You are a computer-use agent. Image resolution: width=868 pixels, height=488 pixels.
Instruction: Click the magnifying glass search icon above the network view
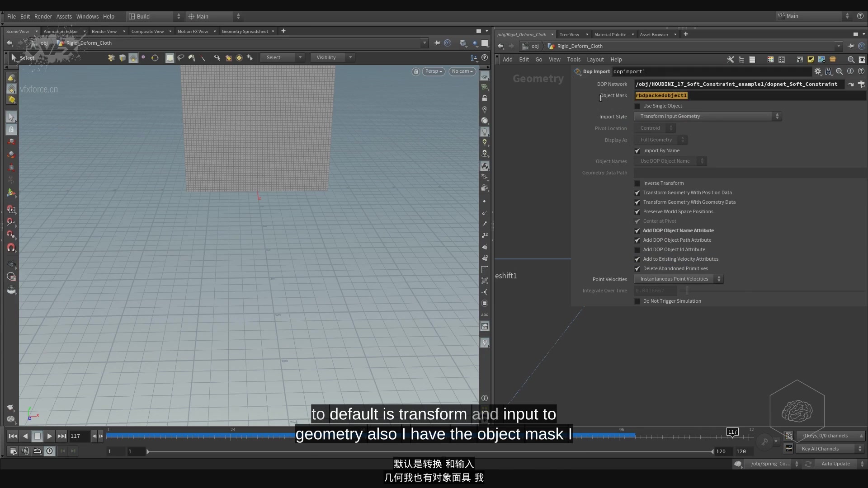(851, 59)
